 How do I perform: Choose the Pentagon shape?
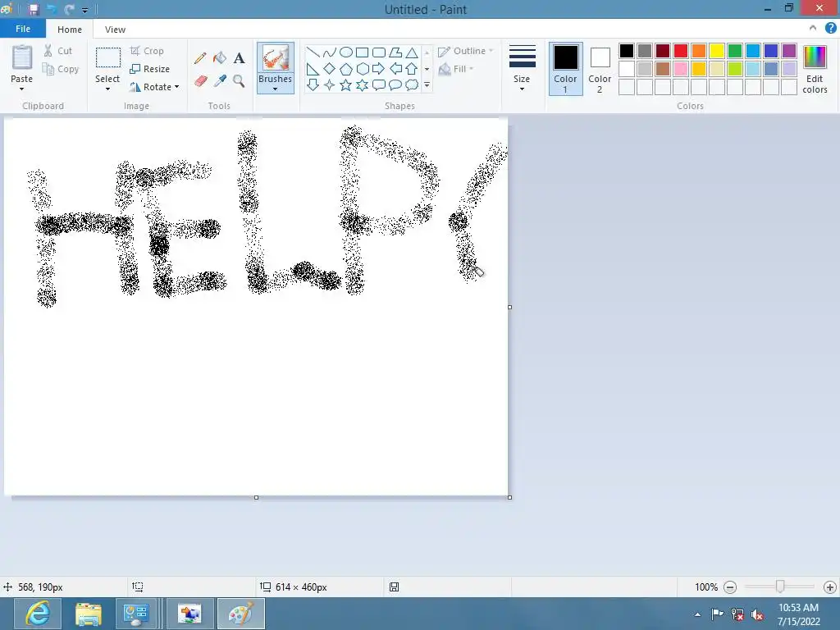[x=346, y=69]
